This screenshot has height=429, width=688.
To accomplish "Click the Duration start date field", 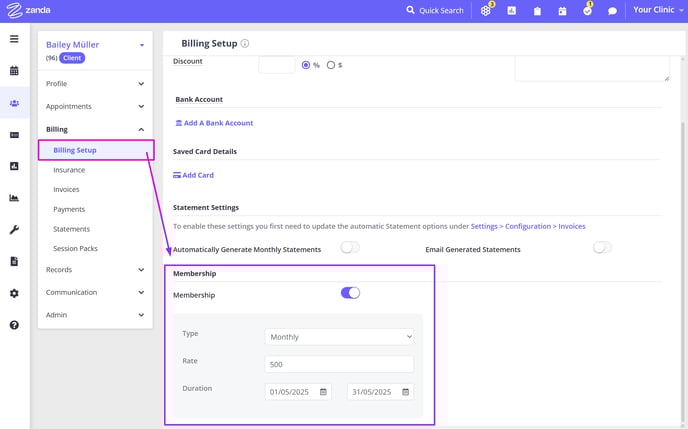I will 298,392.
